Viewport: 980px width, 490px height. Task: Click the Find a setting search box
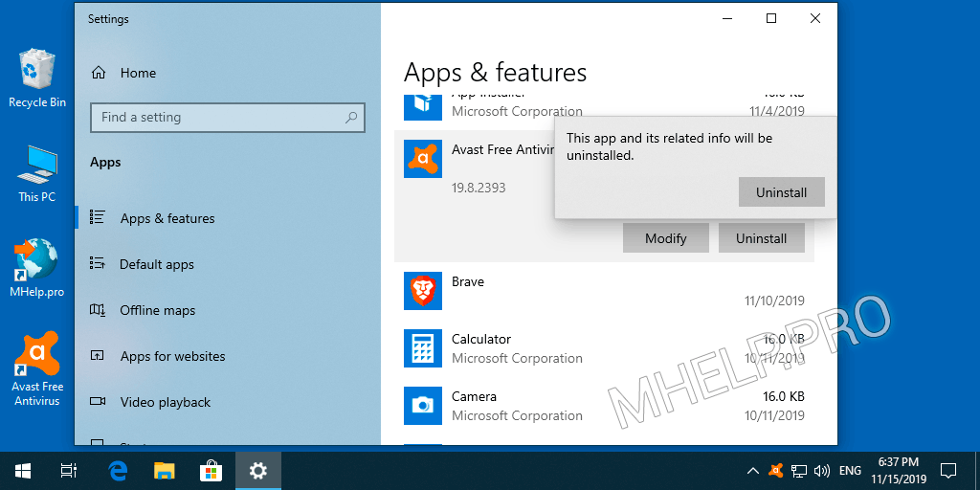point(228,118)
